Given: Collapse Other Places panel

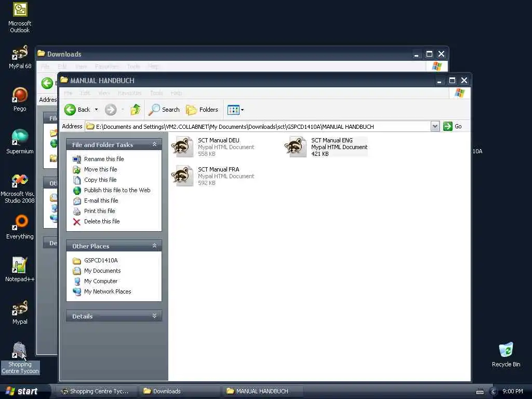Looking at the screenshot, I should point(154,246).
